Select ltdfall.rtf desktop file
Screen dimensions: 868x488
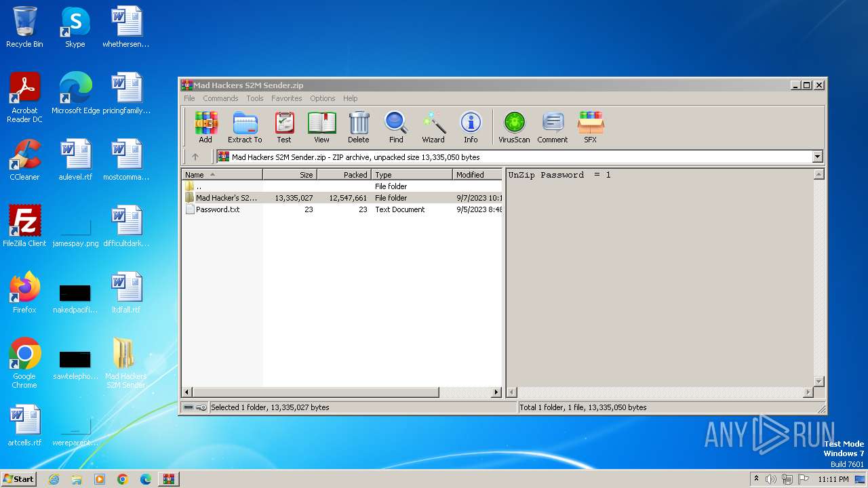(125, 293)
